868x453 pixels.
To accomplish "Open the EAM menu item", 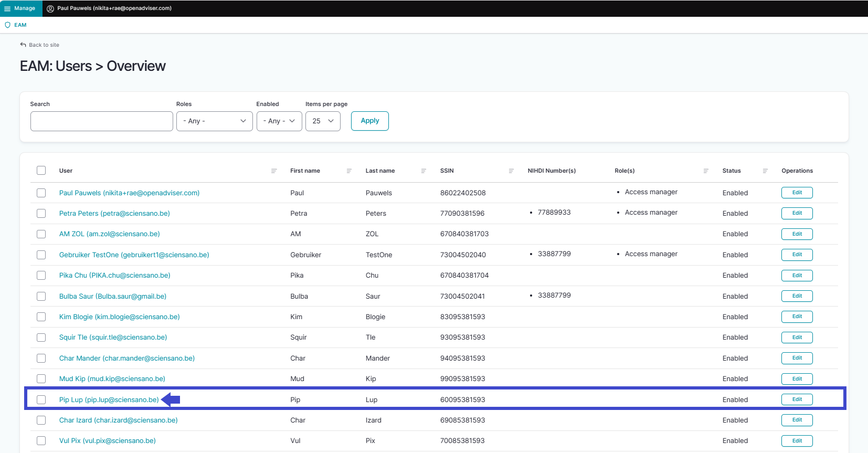I will (x=20, y=25).
